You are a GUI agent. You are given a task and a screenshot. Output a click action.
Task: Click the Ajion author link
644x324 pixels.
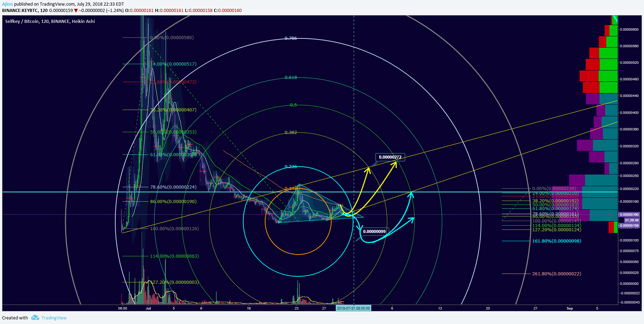click(x=7, y=4)
